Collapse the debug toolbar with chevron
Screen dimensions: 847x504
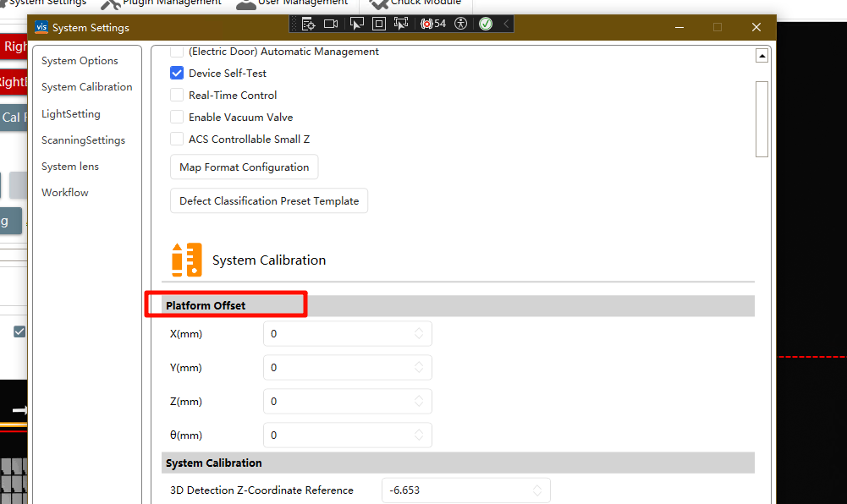pyautogui.click(x=506, y=24)
